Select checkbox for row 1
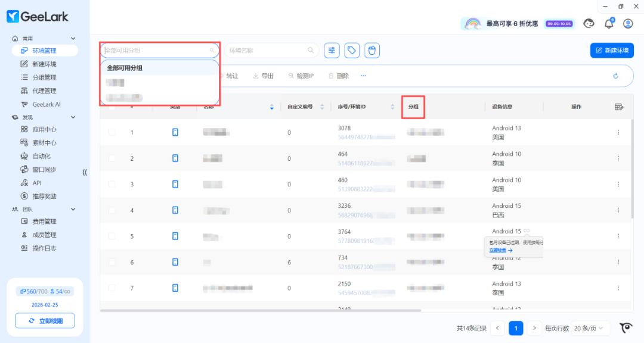 112,132
